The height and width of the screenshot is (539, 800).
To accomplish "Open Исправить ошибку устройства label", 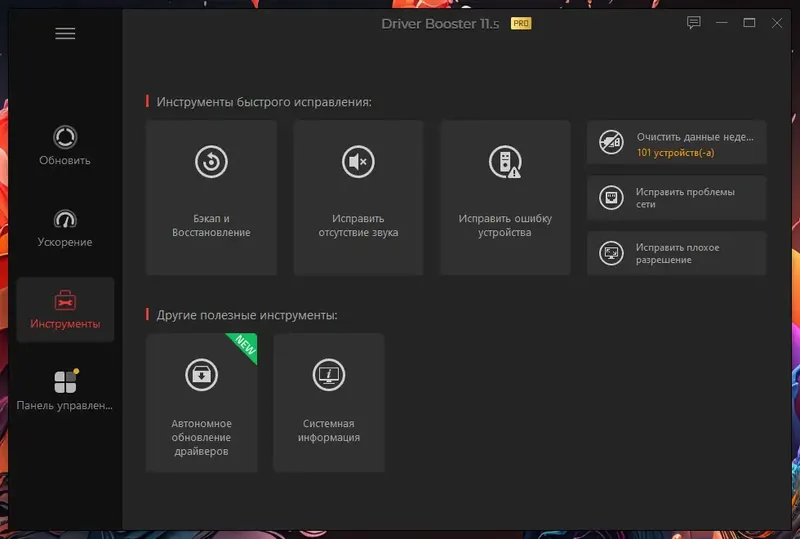I will pyautogui.click(x=505, y=225).
